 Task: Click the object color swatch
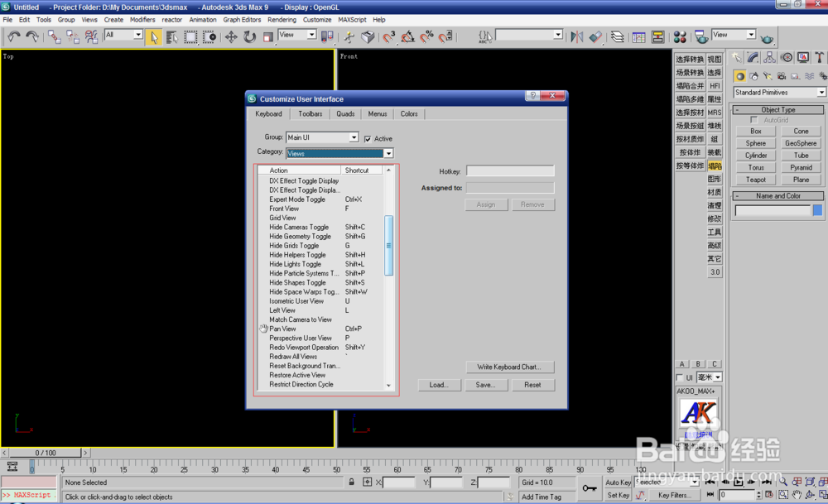(x=817, y=210)
